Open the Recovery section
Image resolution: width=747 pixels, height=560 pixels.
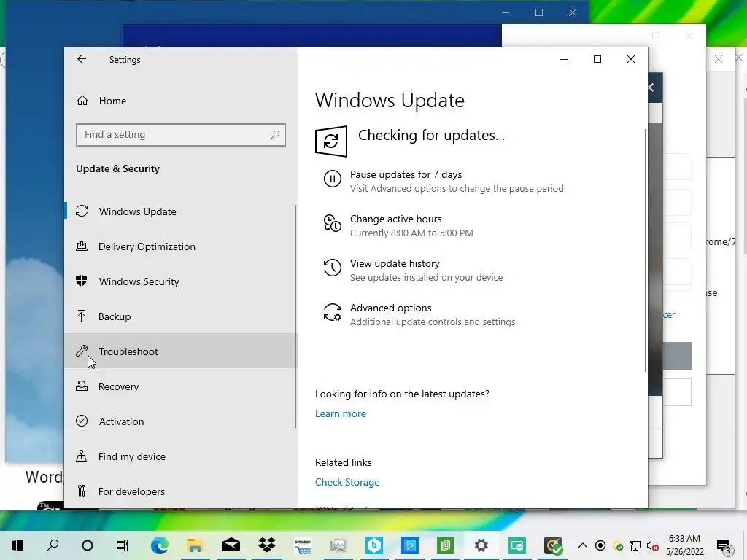click(180, 386)
